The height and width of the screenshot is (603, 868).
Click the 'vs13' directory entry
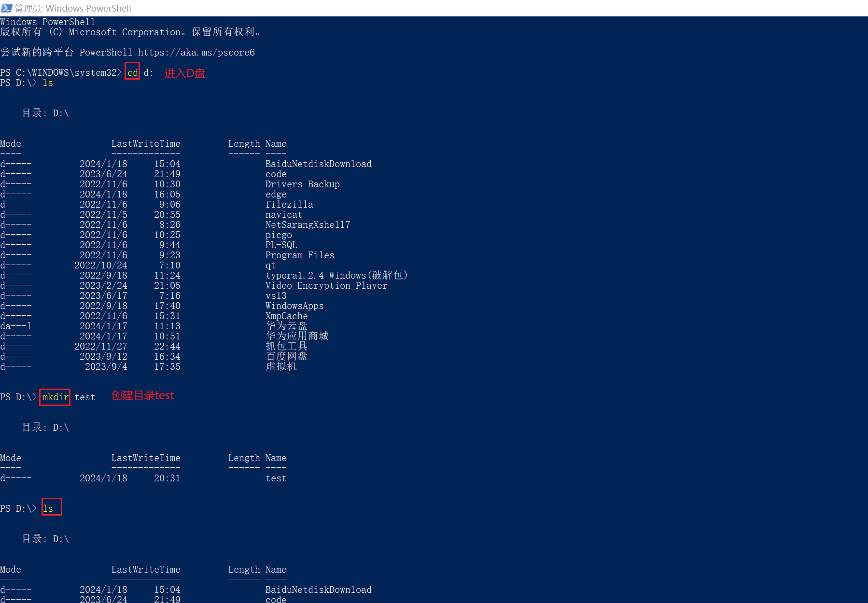276,295
